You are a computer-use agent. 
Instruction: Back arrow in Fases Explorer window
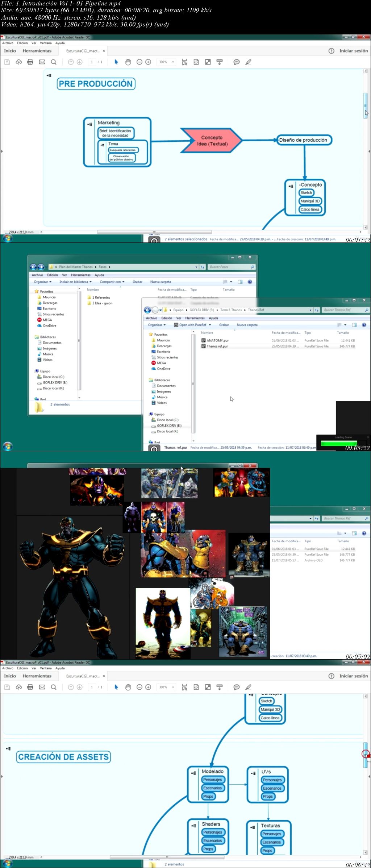click(33, 267)
